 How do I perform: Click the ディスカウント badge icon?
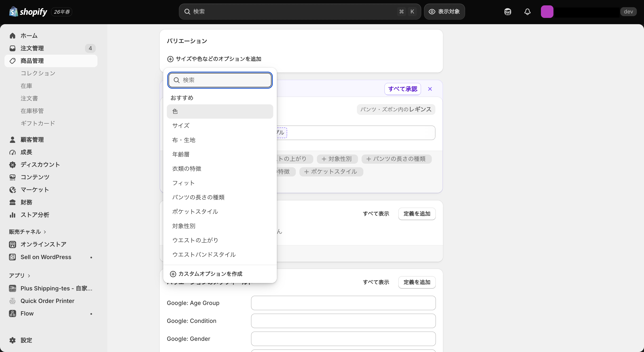point(13,165)
